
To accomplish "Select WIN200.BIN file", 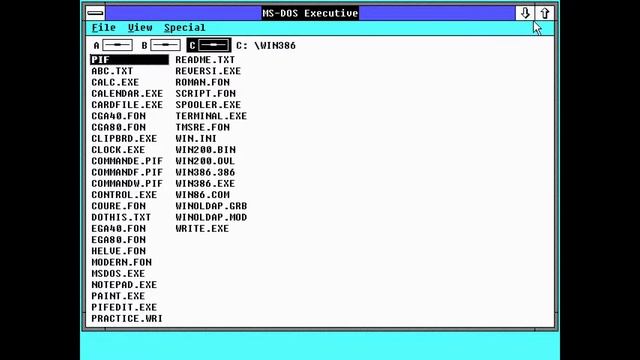I will pos(205,150).
